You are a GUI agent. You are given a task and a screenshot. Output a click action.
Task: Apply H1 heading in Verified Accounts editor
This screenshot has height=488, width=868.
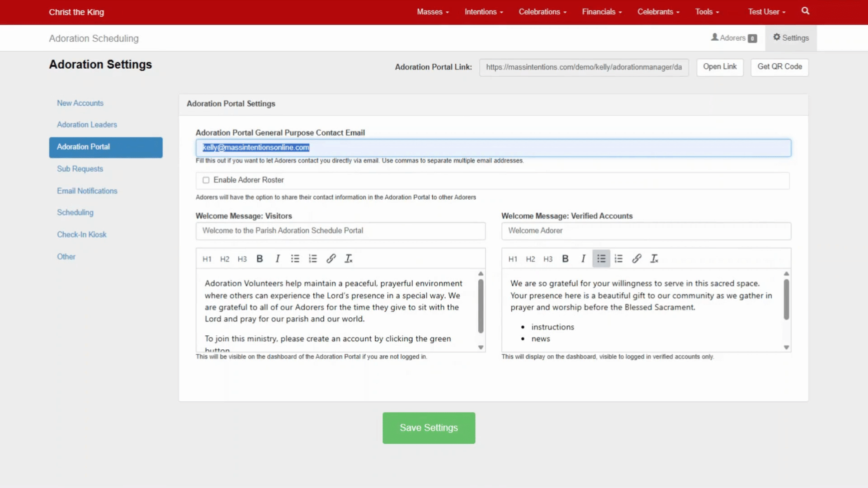[x=513, y=259]
